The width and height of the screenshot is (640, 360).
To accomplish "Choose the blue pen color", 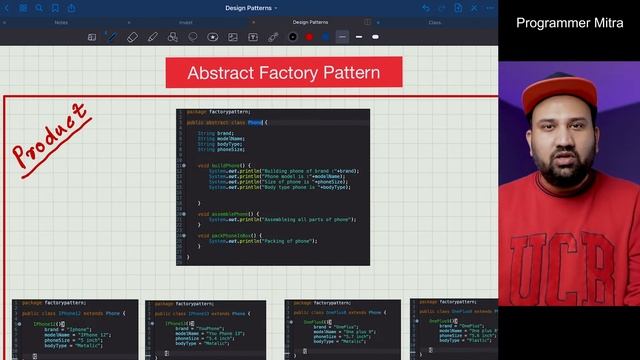I will point(325,37).
